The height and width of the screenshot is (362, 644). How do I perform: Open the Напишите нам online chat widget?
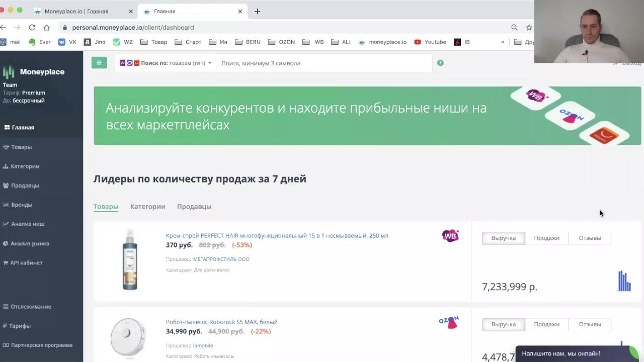(578, 353)
